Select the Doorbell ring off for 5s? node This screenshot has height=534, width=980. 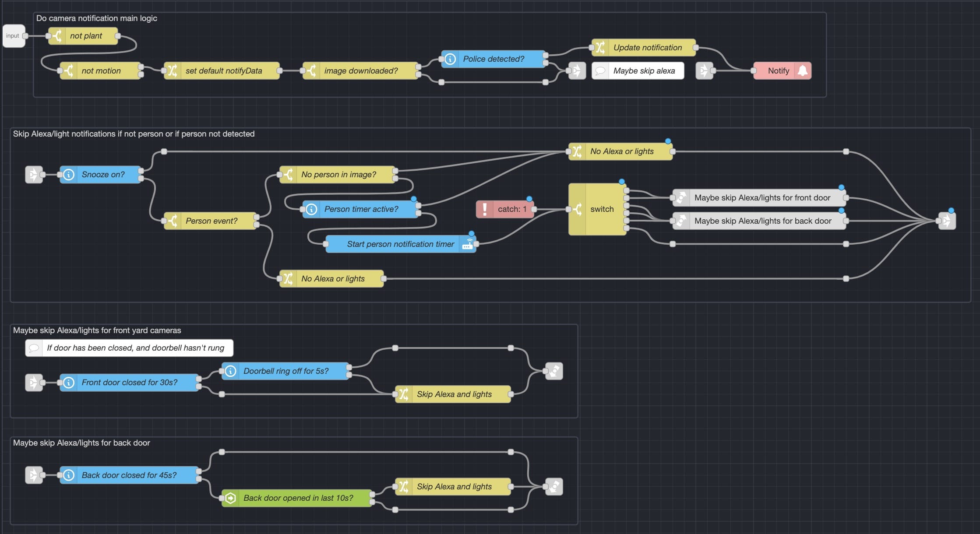pyautogui.click(x=286, y=371)
